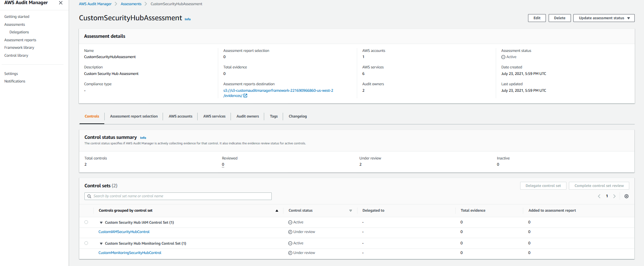Focus the control set search field
644x266 pixels.
(x=178, y=196)
